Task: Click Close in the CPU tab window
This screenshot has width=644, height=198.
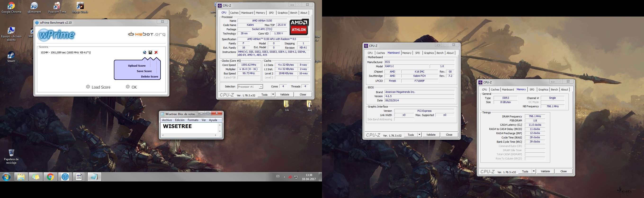Action: point(303,95)
